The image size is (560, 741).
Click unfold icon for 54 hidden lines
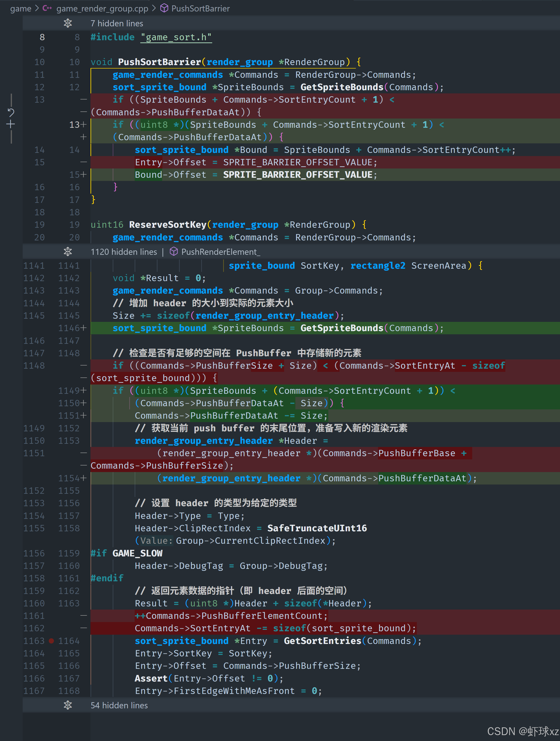tap(68, 705)
